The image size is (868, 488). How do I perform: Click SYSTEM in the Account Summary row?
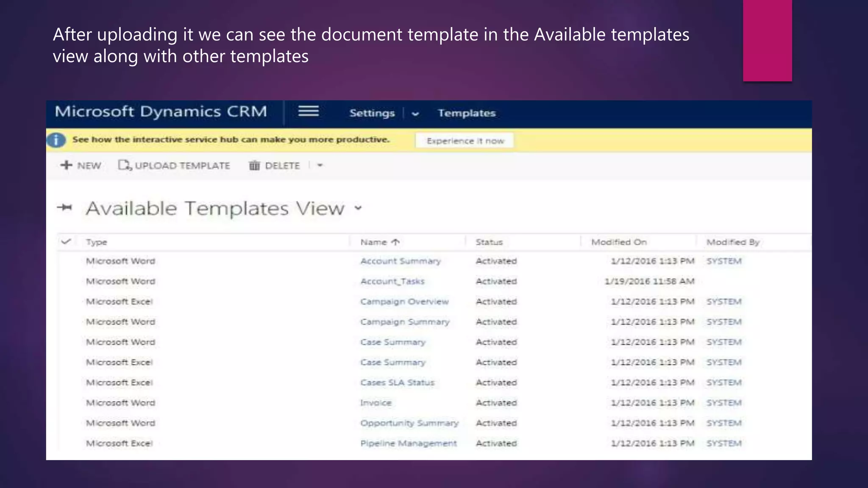(724, 261)
